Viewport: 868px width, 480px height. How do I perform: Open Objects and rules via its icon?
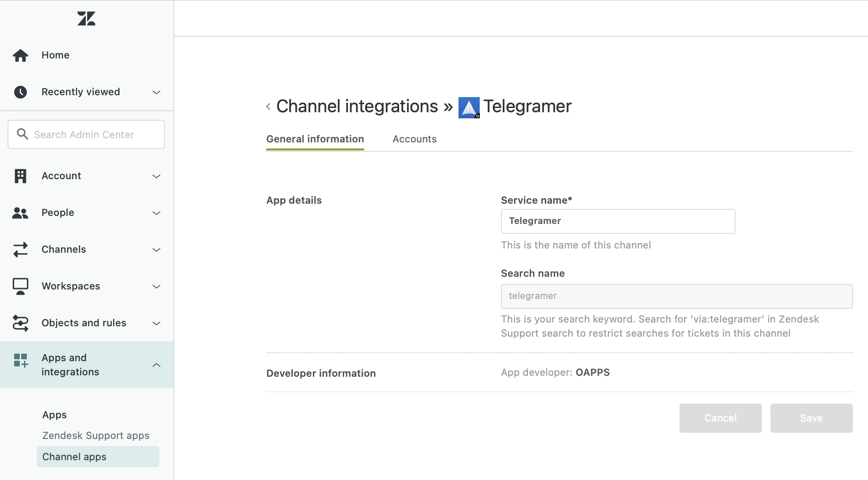(21, 323)
